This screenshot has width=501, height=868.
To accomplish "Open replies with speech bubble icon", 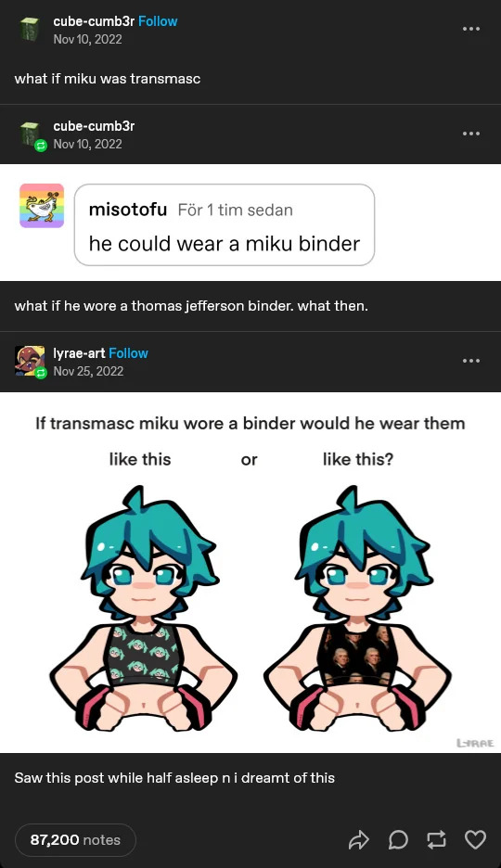I will tap(398, 840).
